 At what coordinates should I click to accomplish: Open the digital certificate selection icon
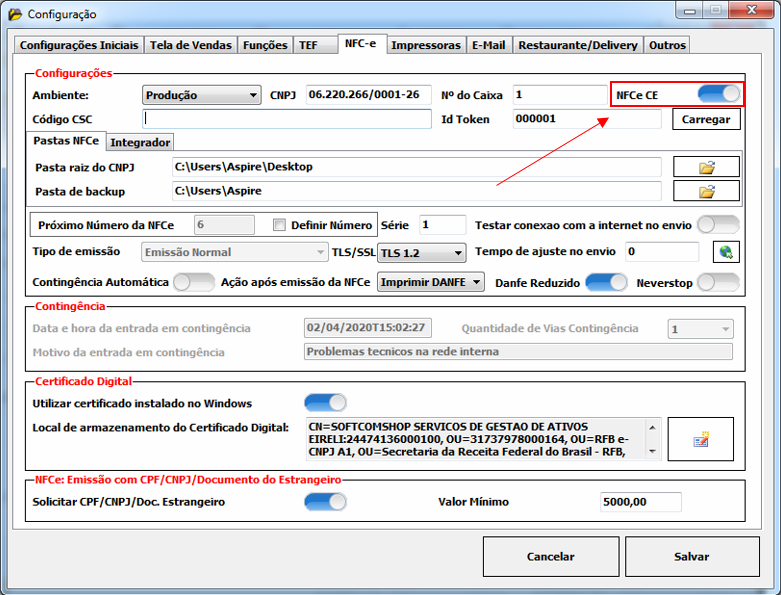(700, 438)
